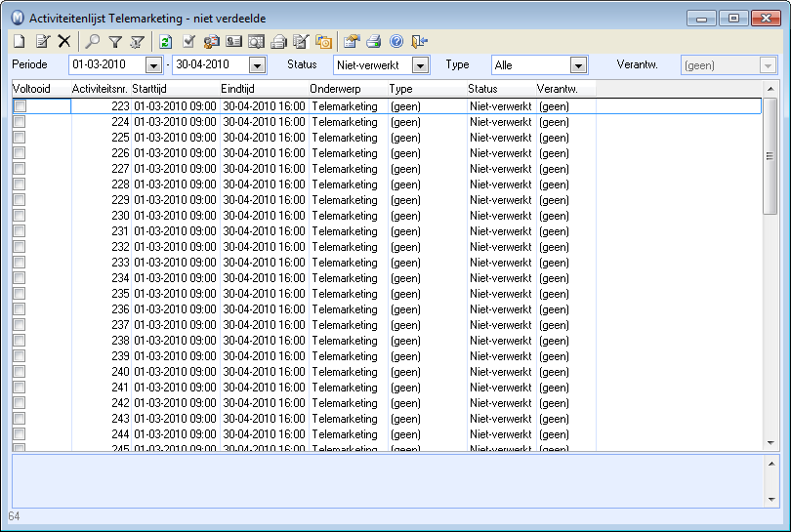Click the list scrollbar up arrow
The height and width of the screenshot is (532, 791).
coord(770,89)
